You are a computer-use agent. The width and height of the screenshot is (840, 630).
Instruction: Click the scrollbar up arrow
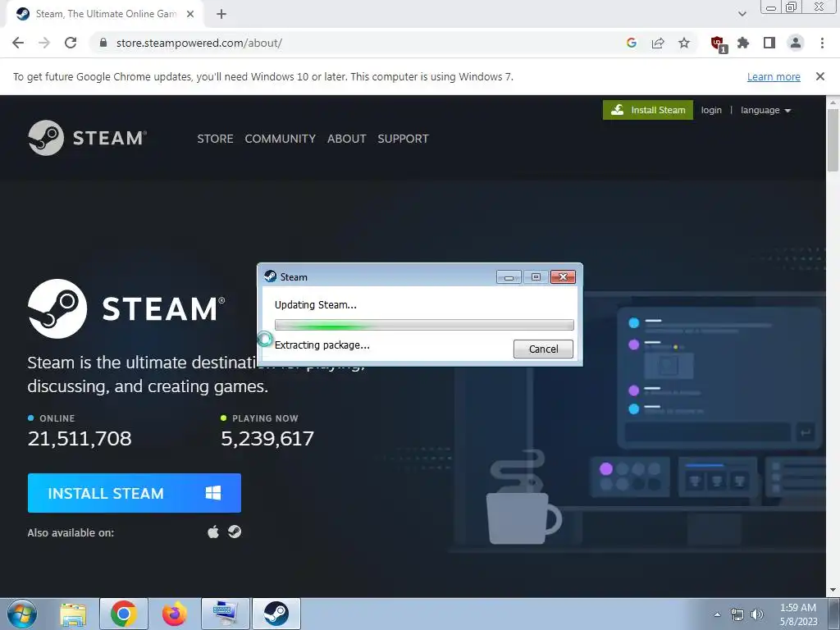(x=833, y=102)
